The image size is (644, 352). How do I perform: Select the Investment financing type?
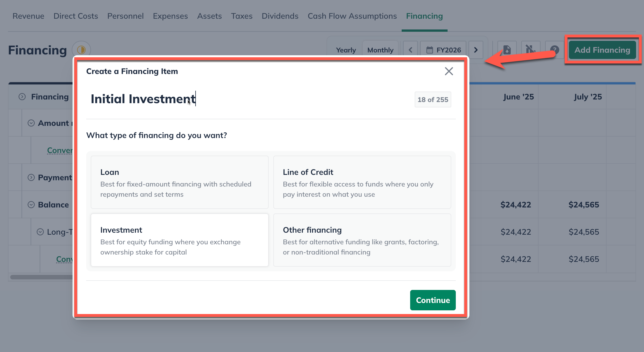tap(179, 240)
